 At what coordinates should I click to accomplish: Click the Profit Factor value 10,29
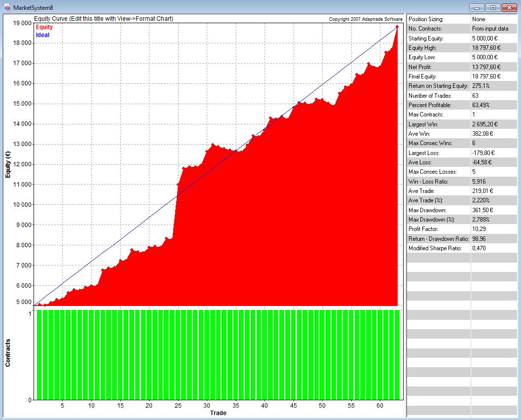pos(479,229)
